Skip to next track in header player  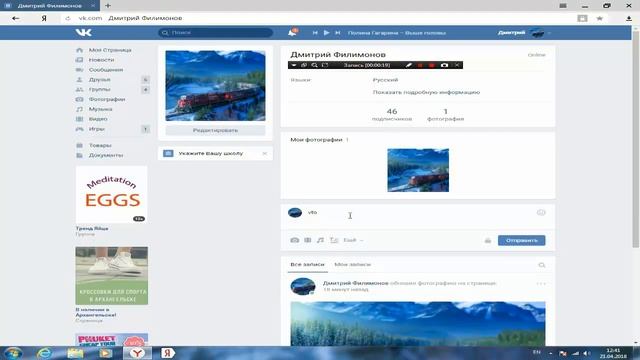[338, 33]
